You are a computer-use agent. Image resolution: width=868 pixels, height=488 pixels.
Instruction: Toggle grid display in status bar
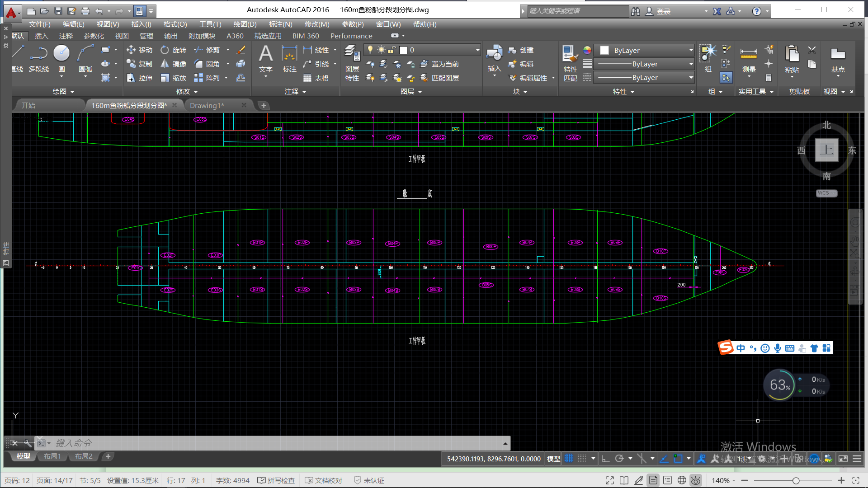569,459
